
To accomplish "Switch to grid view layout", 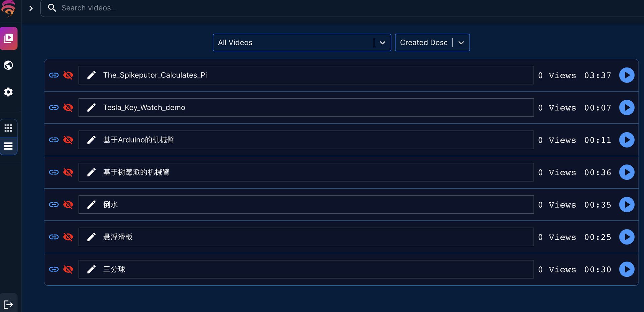I will 8,128.
